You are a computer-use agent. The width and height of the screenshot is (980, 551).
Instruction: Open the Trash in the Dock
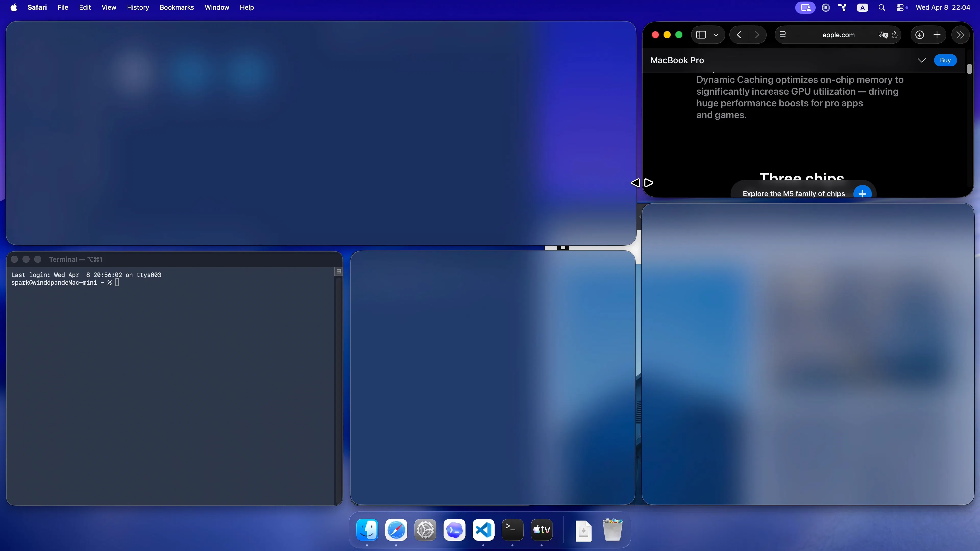(x=612, y=530)
